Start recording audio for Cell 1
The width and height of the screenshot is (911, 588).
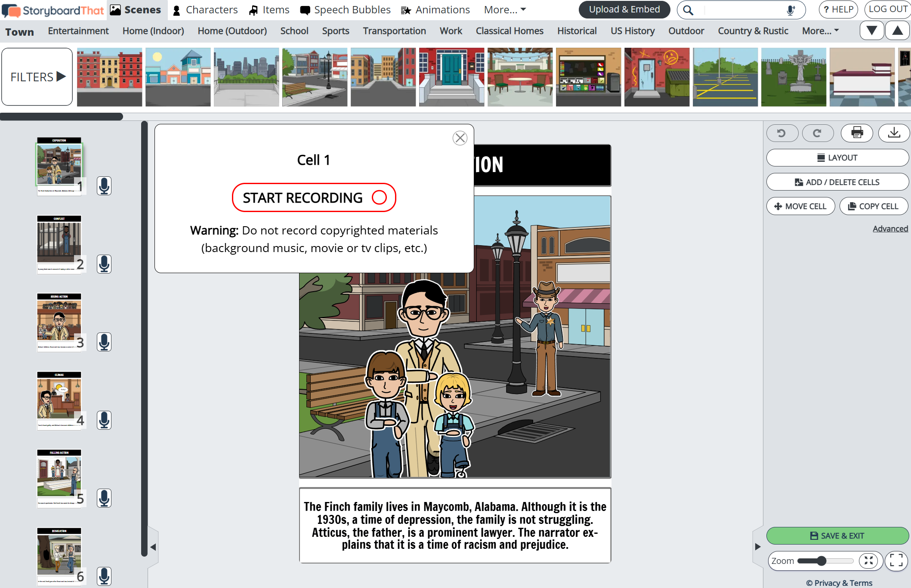coord(314,197)
